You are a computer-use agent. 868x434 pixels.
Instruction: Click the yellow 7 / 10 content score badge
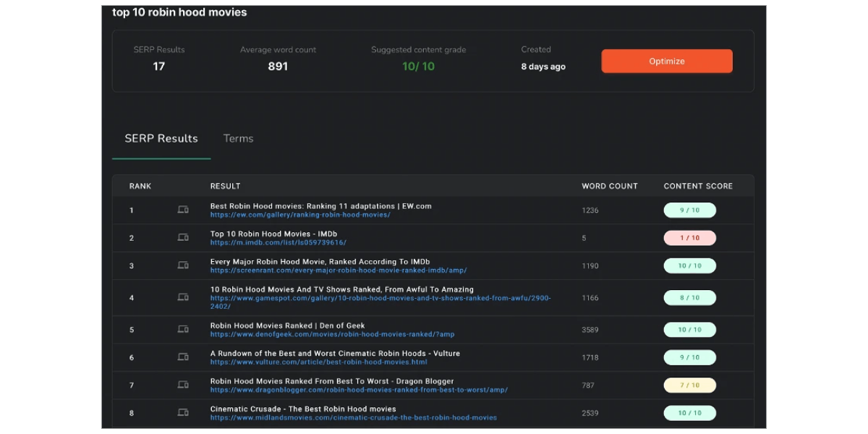[689, 386]
